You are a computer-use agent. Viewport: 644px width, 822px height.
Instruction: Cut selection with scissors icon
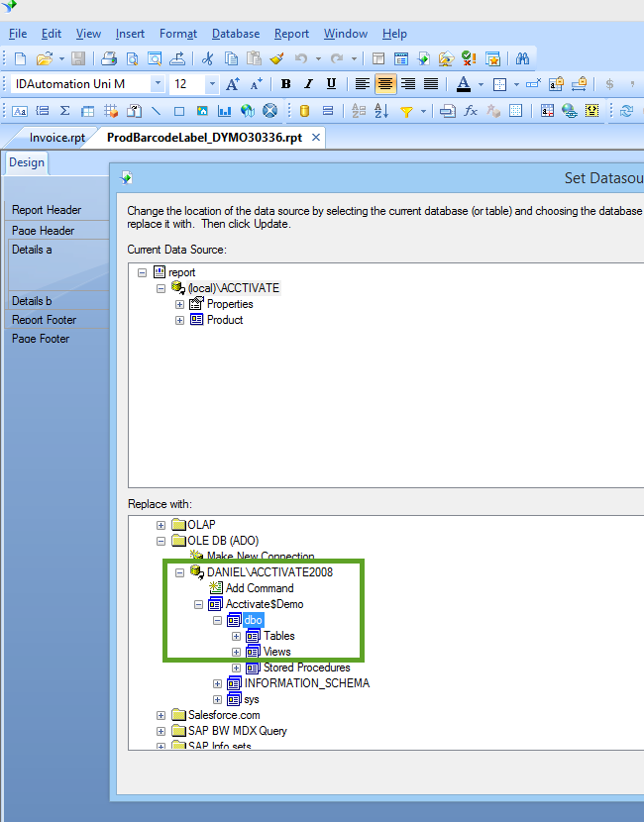208,58
